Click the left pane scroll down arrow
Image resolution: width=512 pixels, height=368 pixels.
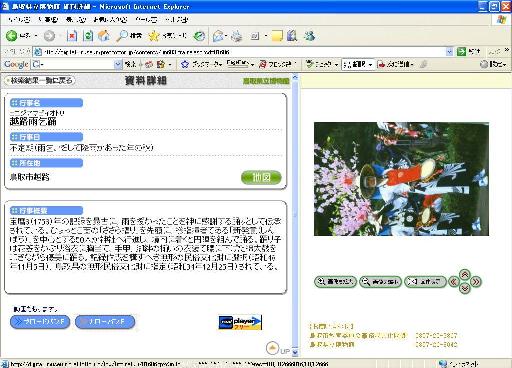[295, 352]
